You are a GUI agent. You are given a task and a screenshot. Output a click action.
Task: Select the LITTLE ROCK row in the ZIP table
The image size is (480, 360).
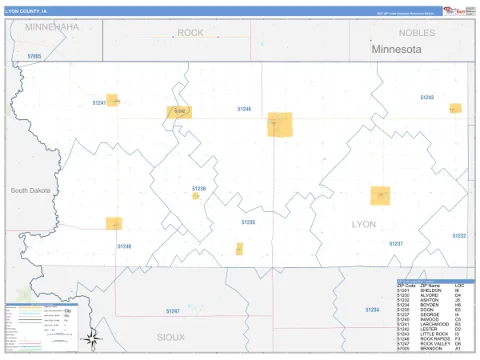(x=436, y=334)
